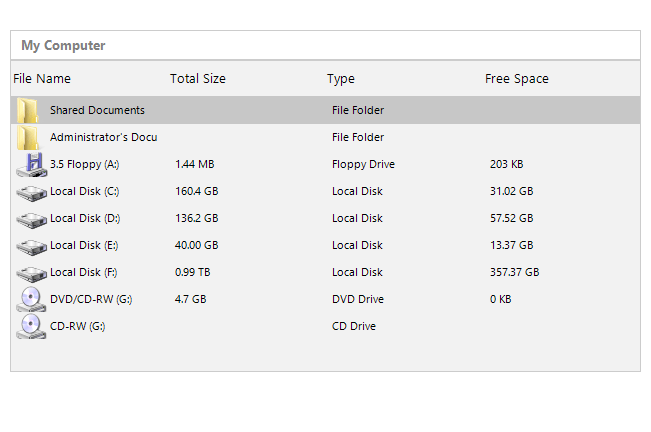
Task: Select the Local Disk (C:) name
Action: [x=84, y=191]
